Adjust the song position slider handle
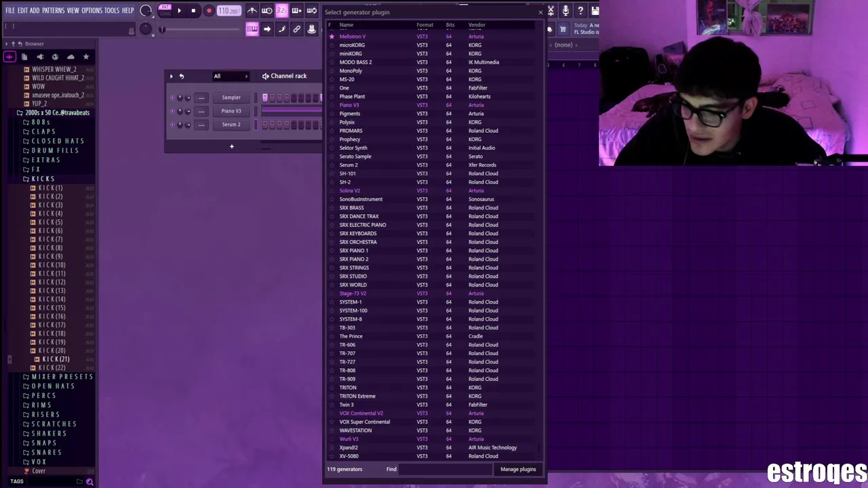The height and width of the screenshot is (488, 868). coord(161,29)
